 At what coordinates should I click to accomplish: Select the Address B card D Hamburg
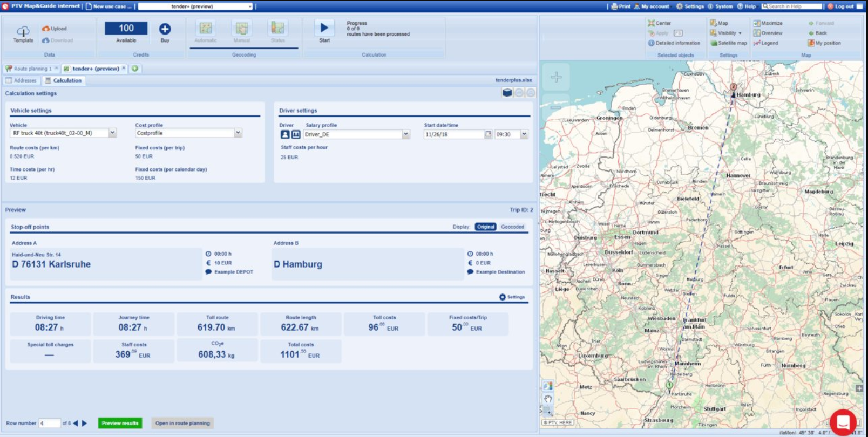pyautogui.click(x=368, y=264)
